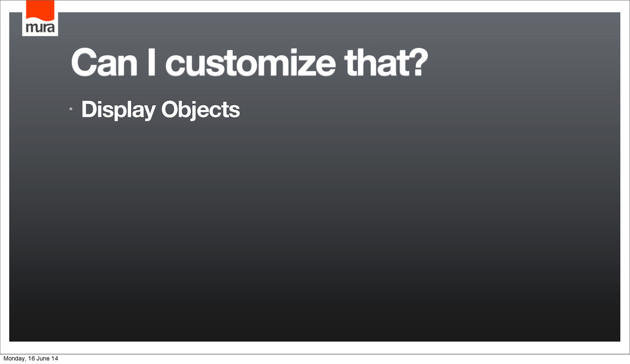Click the letter 'I' in the title

(x=151, y=63)
